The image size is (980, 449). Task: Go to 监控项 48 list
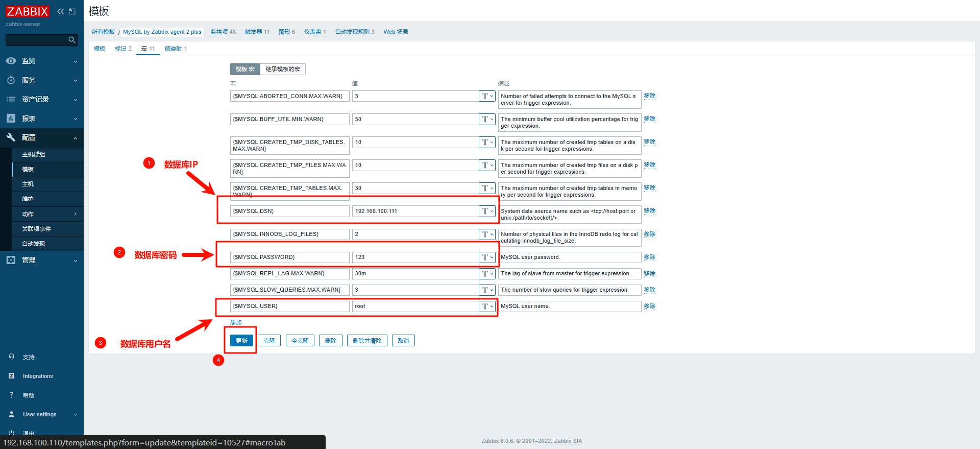[x=223, y=32]
